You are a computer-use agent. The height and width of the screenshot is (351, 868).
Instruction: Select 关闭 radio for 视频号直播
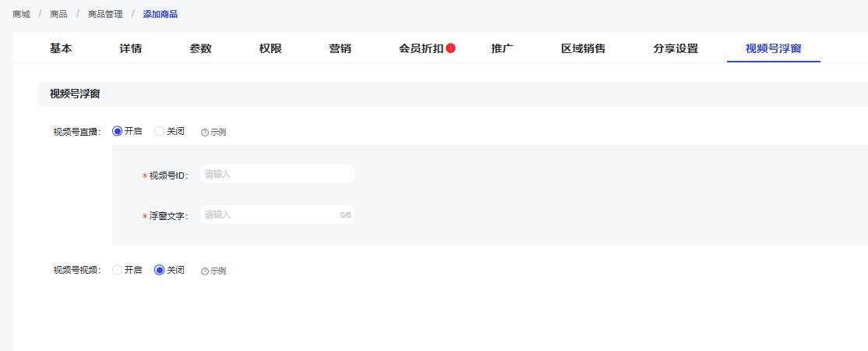tap(160, 131)
